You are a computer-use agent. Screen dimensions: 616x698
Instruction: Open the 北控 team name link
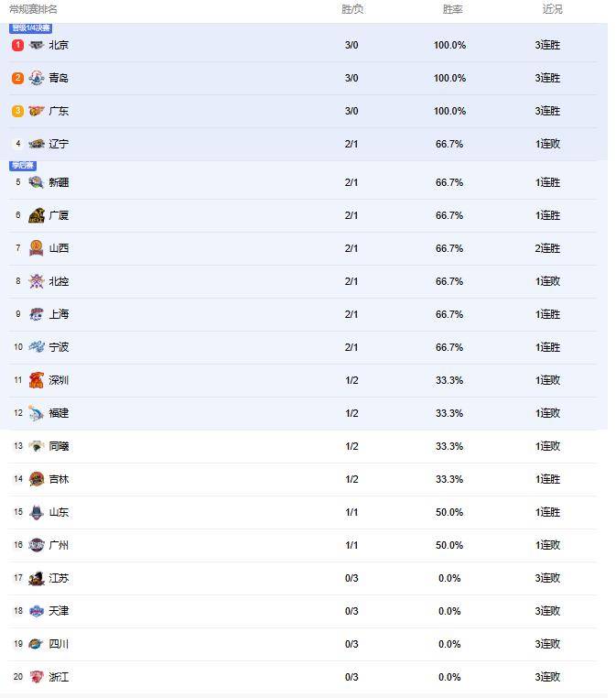59,281
